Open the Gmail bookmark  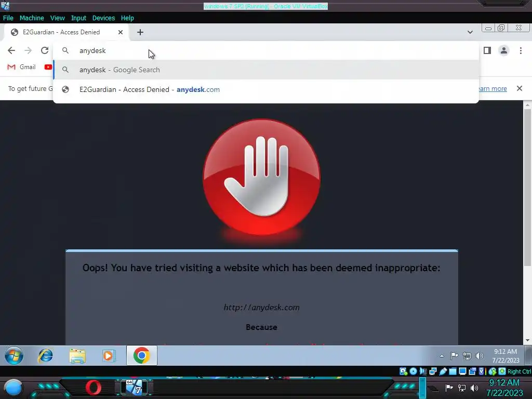click(x=22, y=67)
